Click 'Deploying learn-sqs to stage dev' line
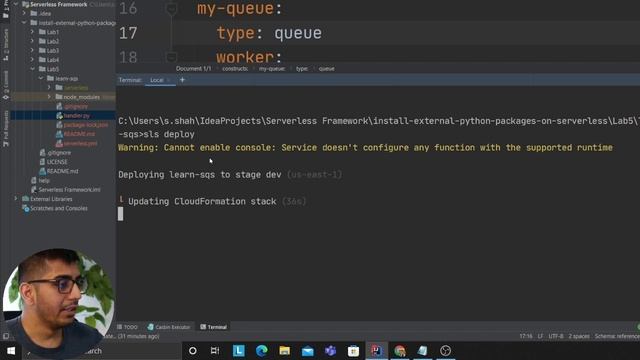The height and width of the screenshot is (360, 640). [200, 175]
